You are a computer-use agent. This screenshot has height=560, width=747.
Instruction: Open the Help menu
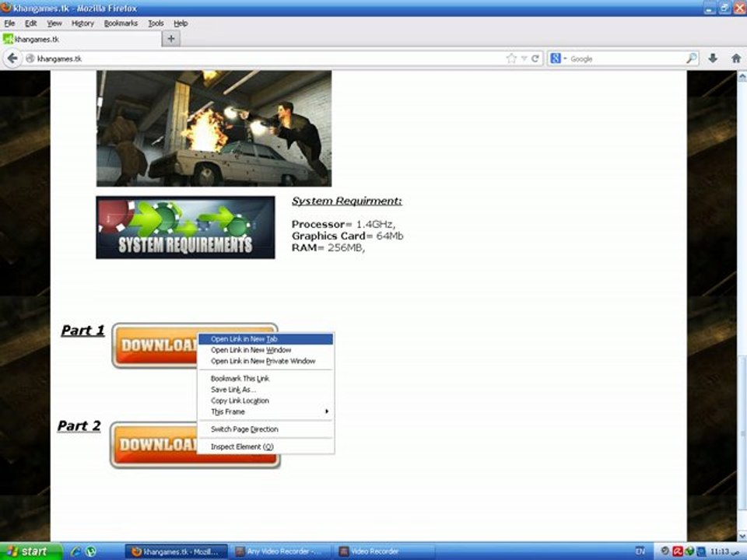coord(181,23)
